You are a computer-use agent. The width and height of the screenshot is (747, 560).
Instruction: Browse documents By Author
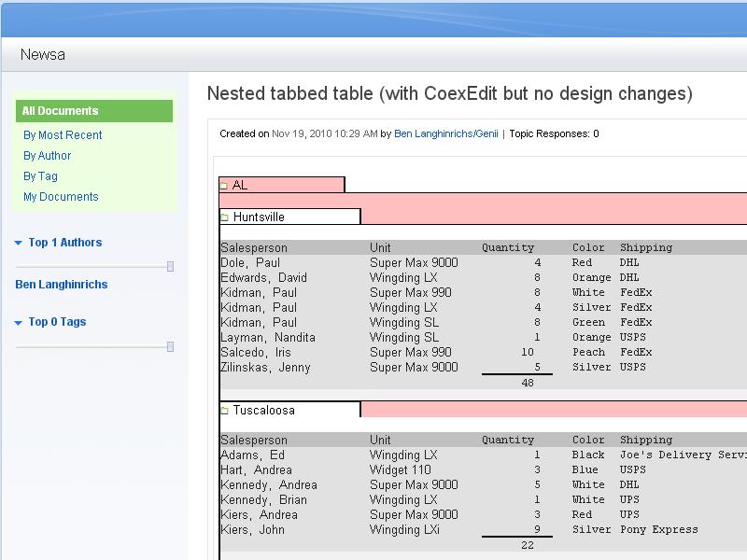pyautogui.click(x=47, y=156)
